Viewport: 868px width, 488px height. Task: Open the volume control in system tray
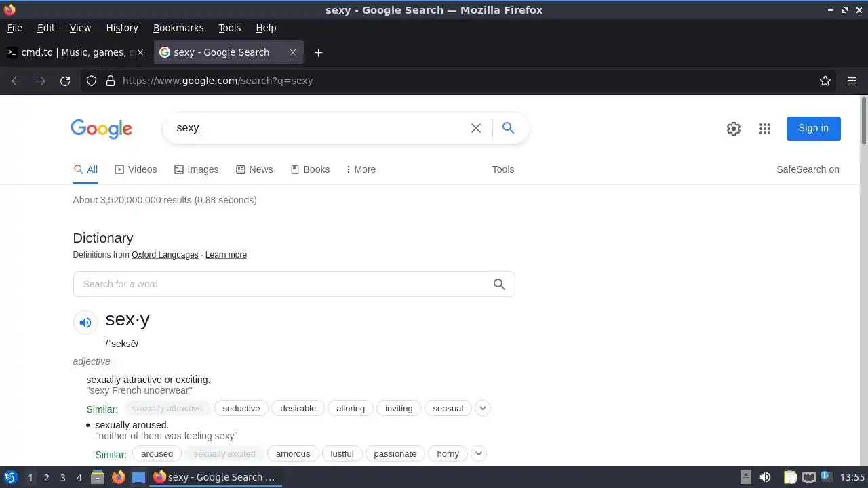765,477
